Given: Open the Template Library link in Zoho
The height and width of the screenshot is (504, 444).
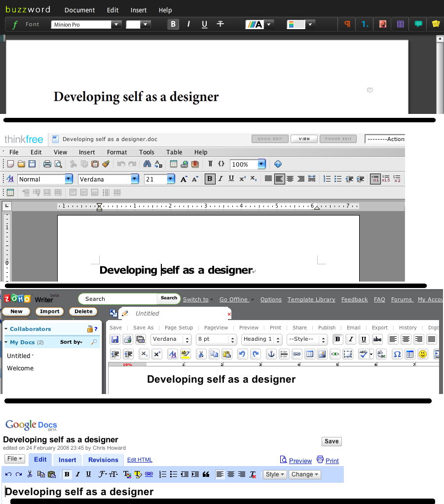Looking at the screenshot, I should (x=311, y=299).
